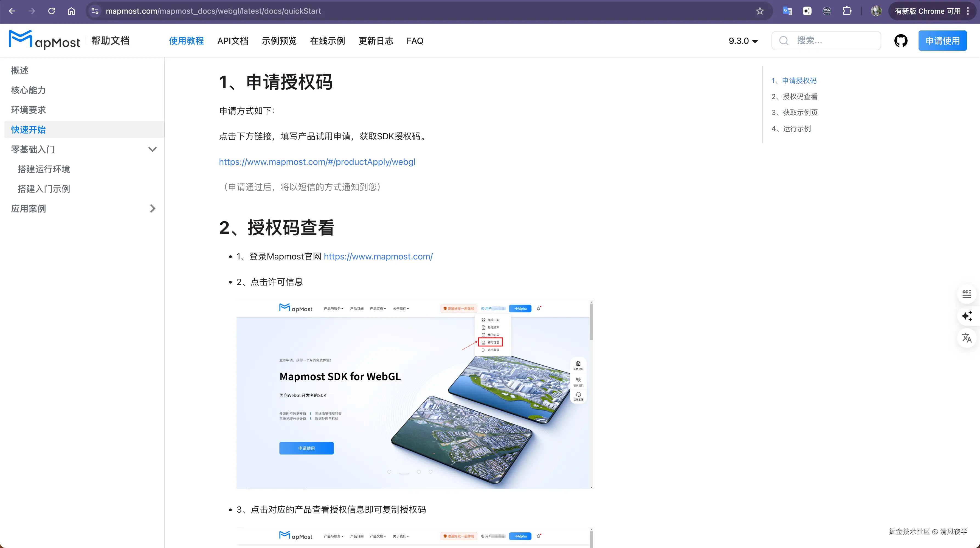Reload the page
Viewport: 980px width, 548px height.
coord(52,11)
